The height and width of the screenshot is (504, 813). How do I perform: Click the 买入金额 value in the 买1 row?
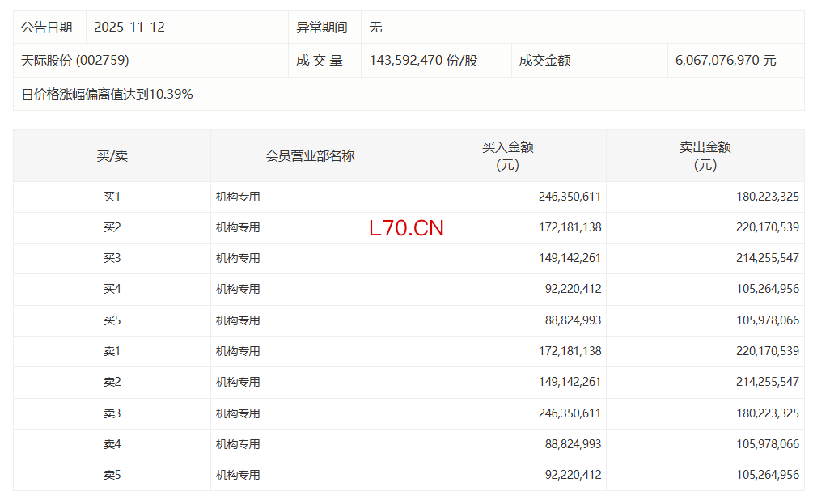tap(570, 197)
